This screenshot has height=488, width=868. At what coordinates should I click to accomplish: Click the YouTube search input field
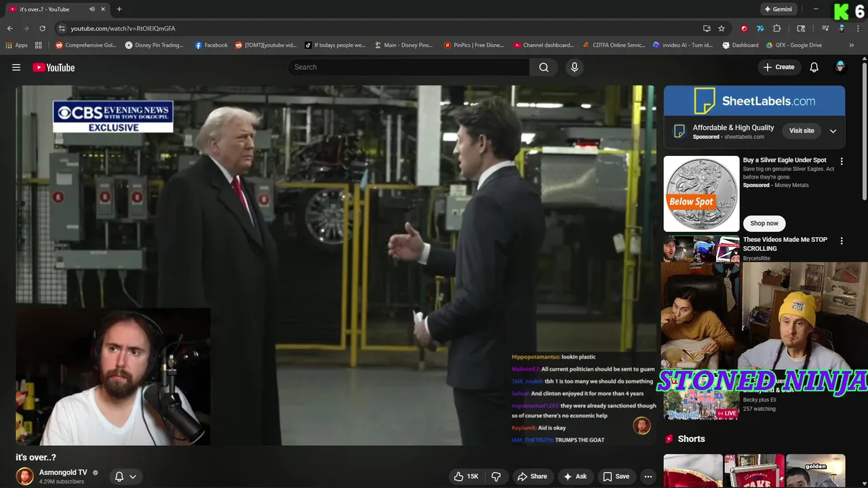[408, 67]
